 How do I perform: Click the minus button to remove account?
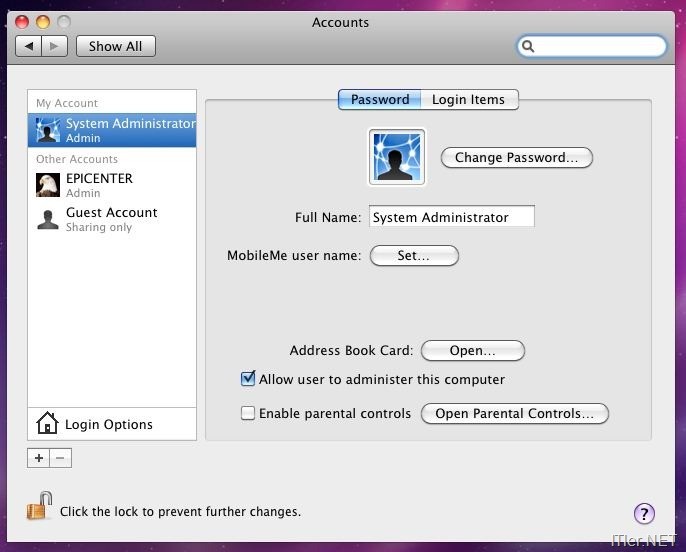coord(60,458)
